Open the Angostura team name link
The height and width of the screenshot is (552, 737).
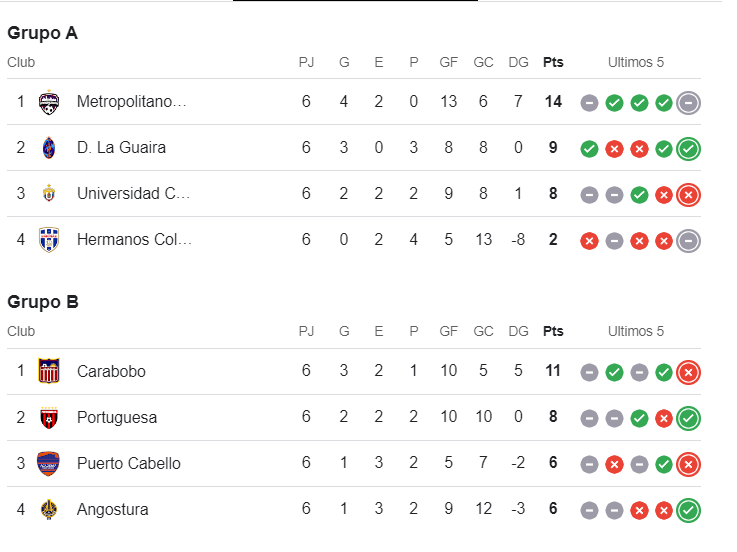pyautogui.click(x=112, y=509)
